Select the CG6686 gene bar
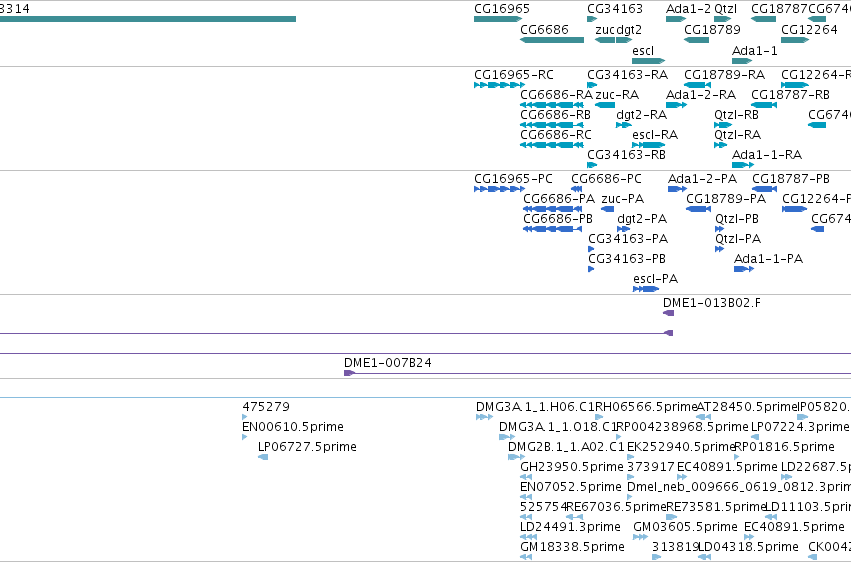Viewport: 851px width, 562px height. 552,40
